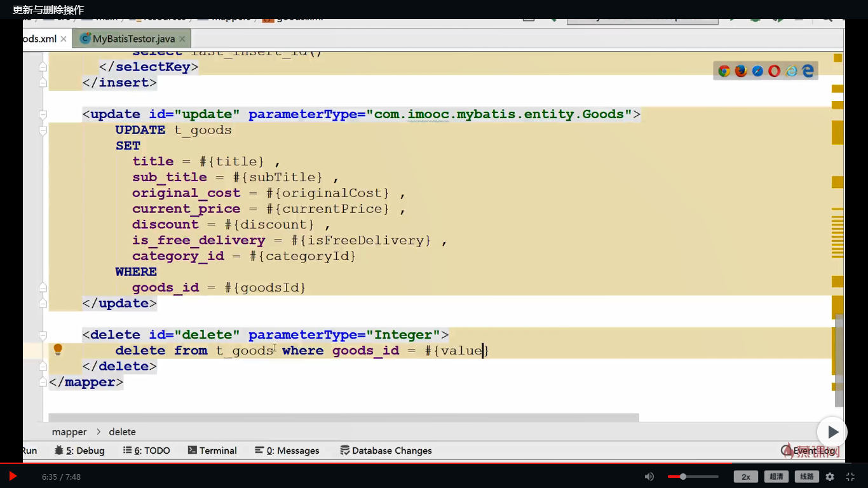Click parameterType "Integer" in delete tag
868x488 pixels.
point(403,335)
